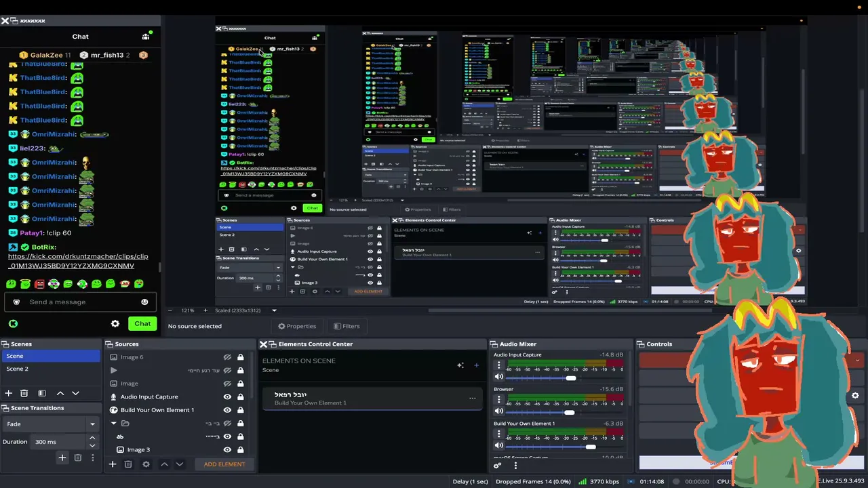
Task: Show the hidden Image 6 source
Action: [227, 357]
